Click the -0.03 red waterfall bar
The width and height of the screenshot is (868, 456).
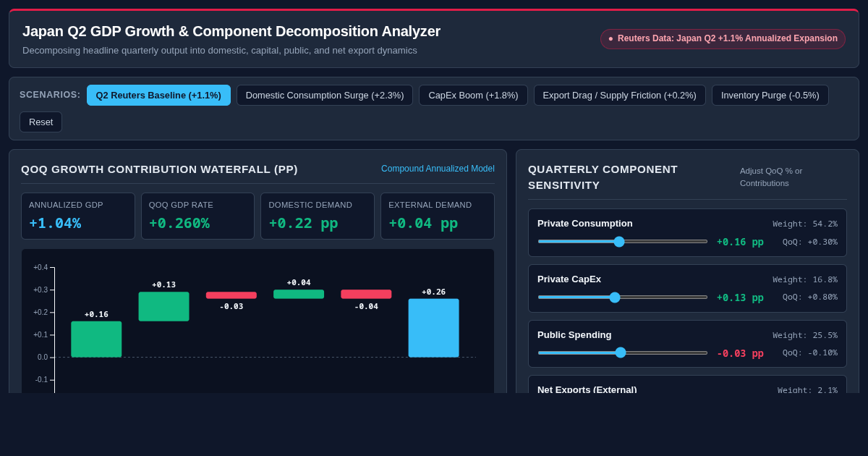click(x=231, y=295)
